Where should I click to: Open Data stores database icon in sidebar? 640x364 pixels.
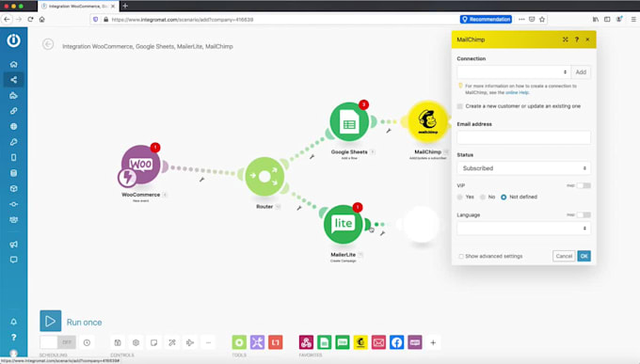[x=13, y=173]
